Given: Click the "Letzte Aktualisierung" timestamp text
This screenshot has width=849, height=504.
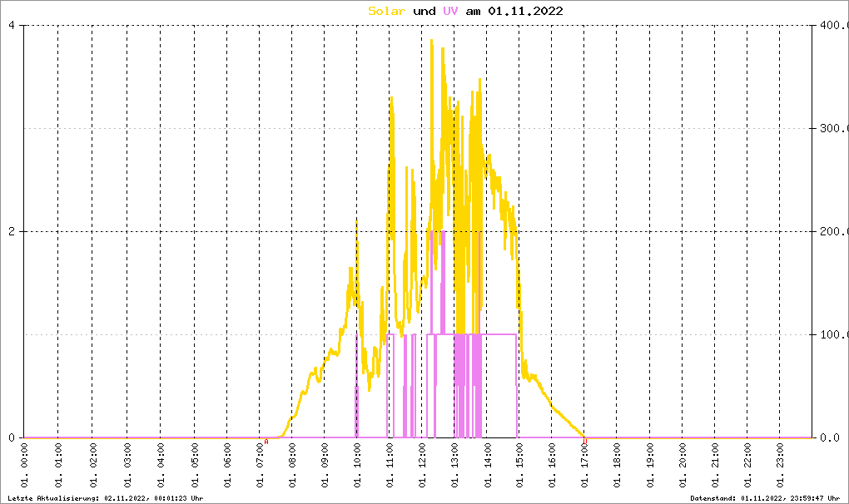Looking at the screenshot, I should tap(103, 497).
